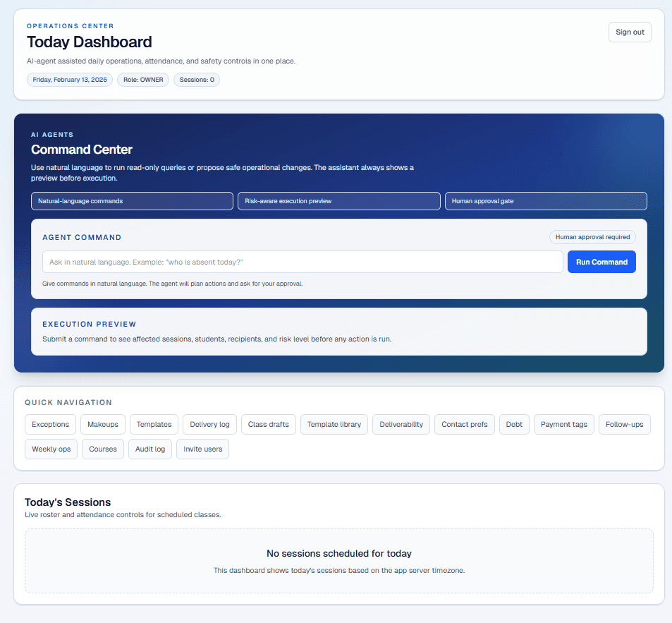Open the Exceptions page
Image resolution: width=672 pixels, height=623 pixels.
pyautogui.click(x=50, y=424)
